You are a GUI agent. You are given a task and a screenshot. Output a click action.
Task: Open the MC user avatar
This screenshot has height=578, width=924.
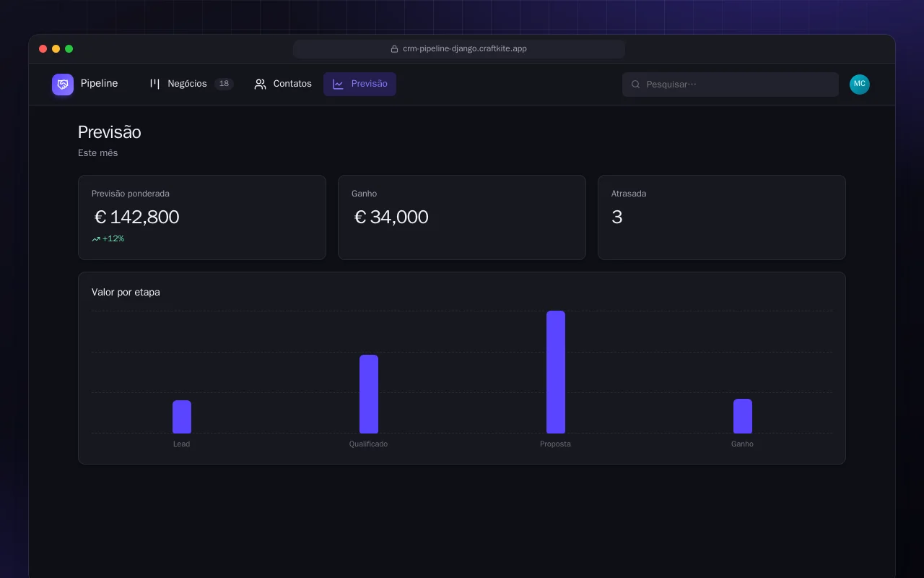[860, 85]
